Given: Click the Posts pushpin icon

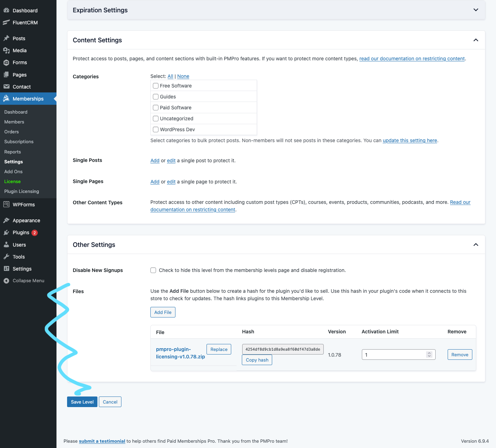Looking at the screenshot, I should coord(6,38).
